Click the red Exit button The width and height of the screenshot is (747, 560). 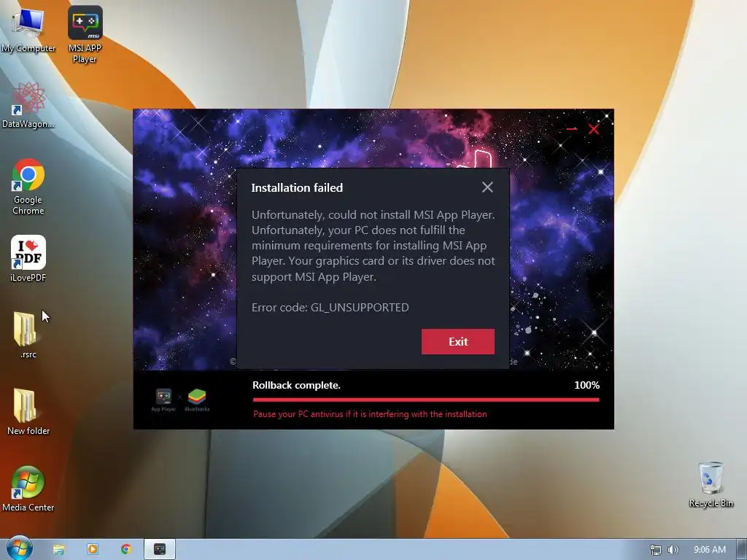(x=458, y=341)
